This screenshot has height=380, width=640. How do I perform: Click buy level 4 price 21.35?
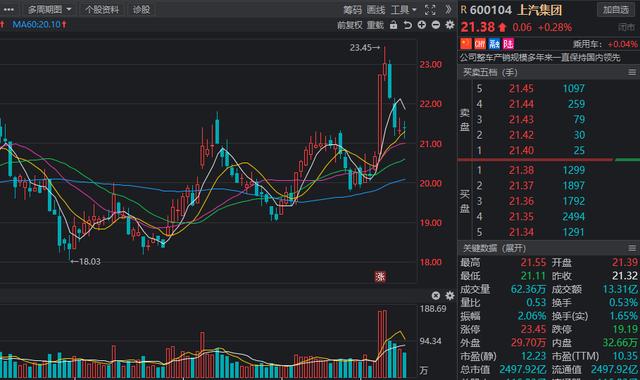pos(521,217)
